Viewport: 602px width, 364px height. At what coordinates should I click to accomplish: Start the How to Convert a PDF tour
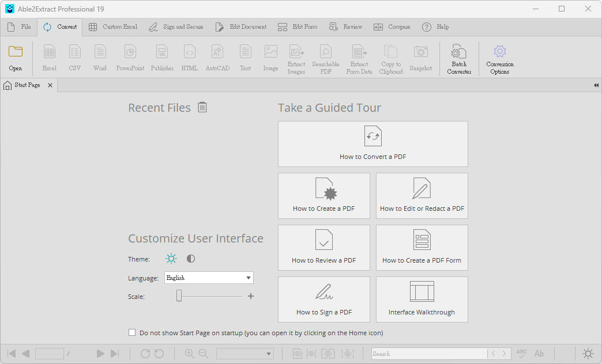point(373,144)
